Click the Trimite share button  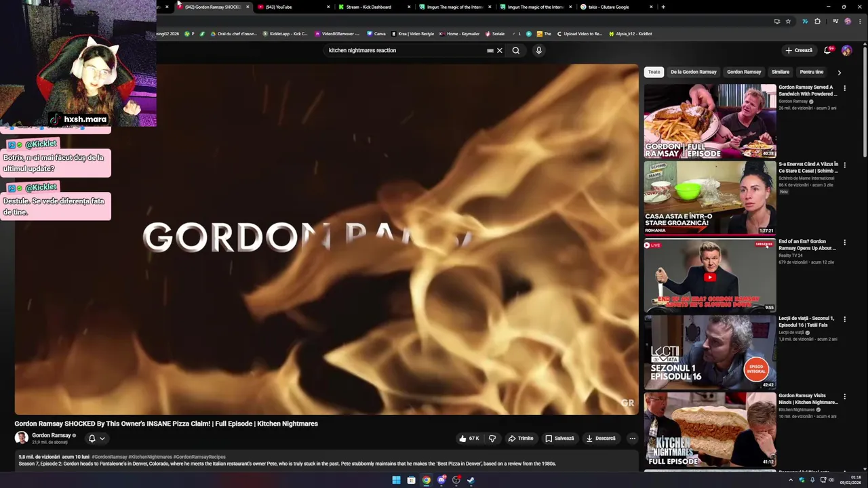pos(521,439)
